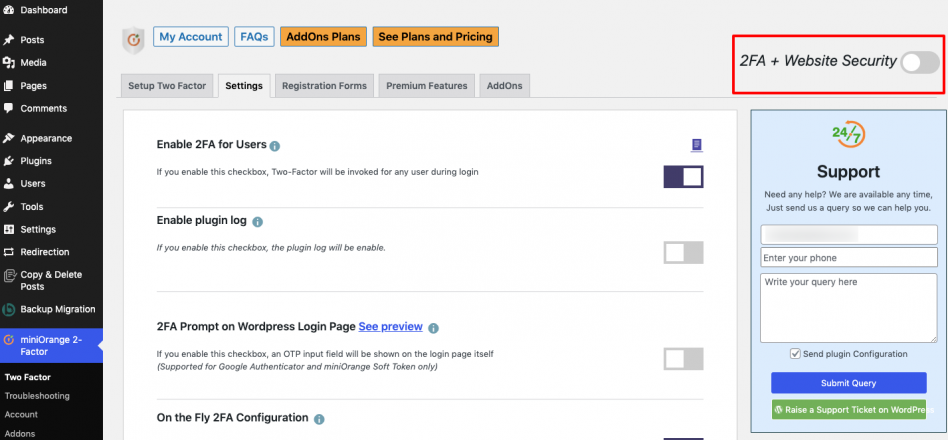The height and width of the screenshot is (440, 948).
Task: Click info icon beside Enable 2FA for Users
Action: (274, 146)
